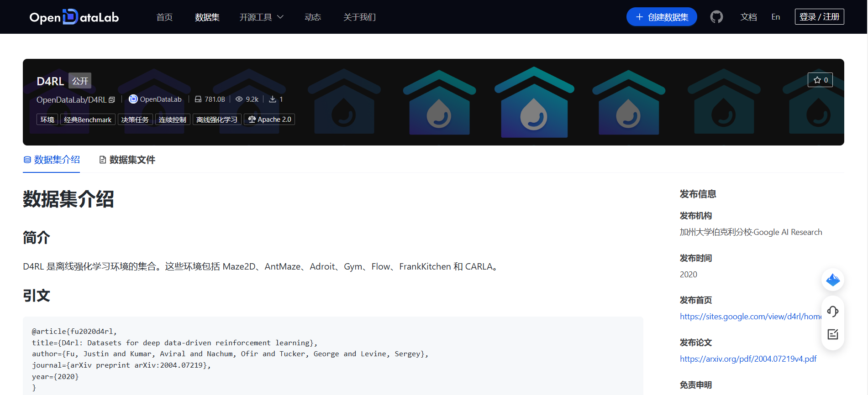The height and width of the screenshot is (395, 868).
Task: Open 关于我们 in the navigation
Action: point(360,17)
